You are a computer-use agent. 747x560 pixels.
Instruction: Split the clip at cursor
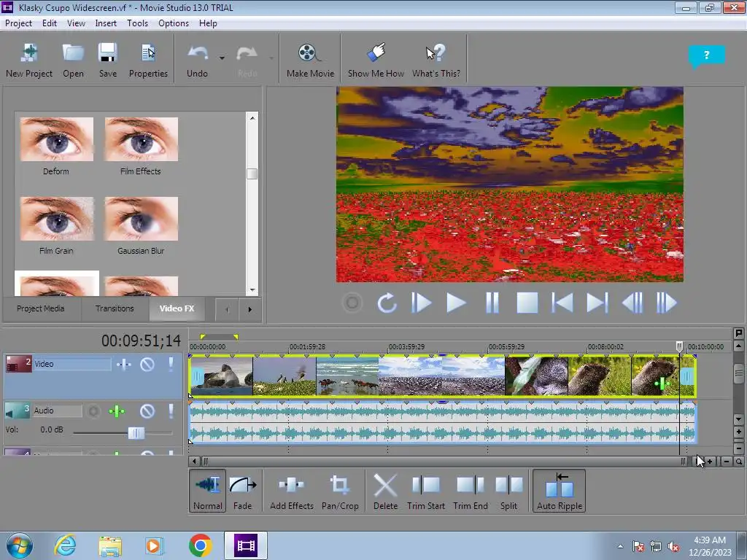tap(508, 491)
